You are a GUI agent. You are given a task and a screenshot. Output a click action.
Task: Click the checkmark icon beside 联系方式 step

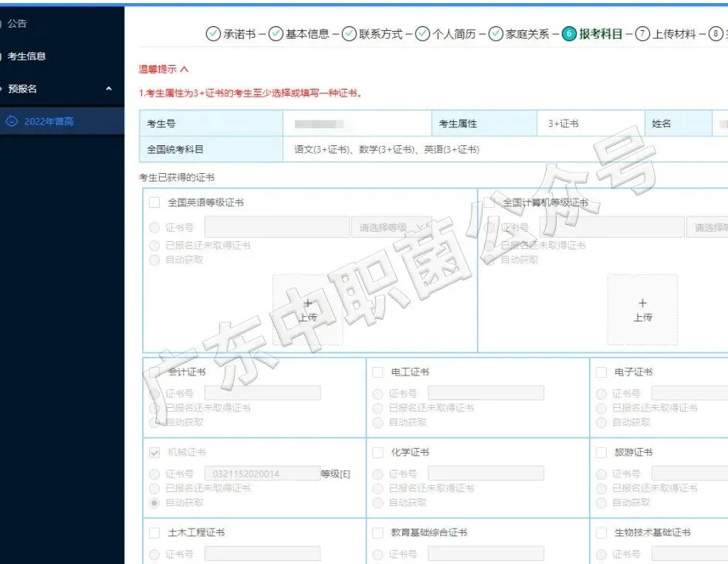pos(349,34)
